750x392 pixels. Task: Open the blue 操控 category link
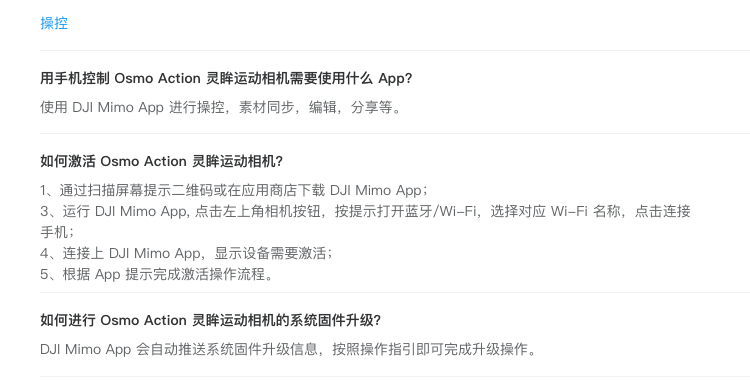click(54, 23)
